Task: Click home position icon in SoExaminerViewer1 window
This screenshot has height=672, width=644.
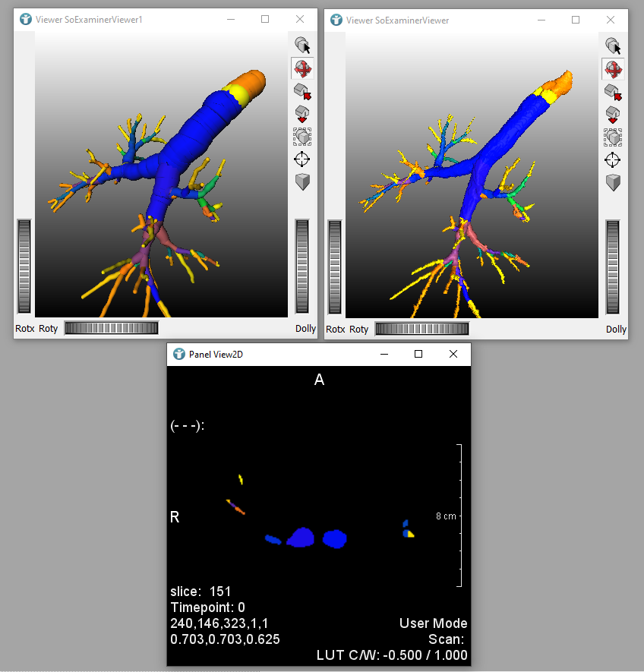Action: click(302, 92)
